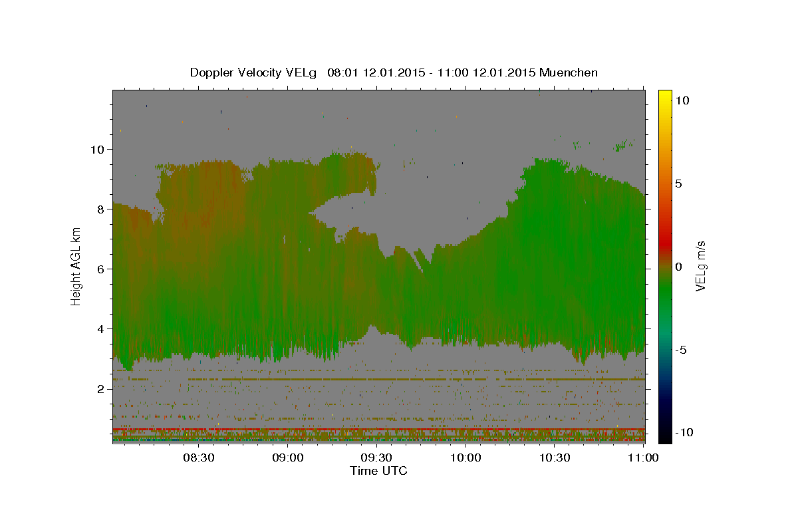Click the yellow top of the colorbar
This screenshot has width=798, height=532.
(664, 94)
